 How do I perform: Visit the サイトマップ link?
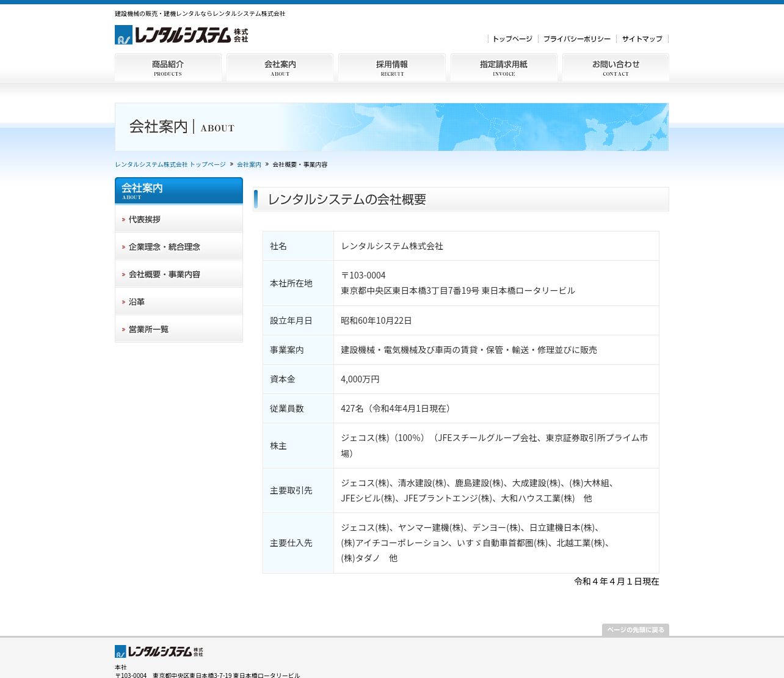tap(642, 39)
